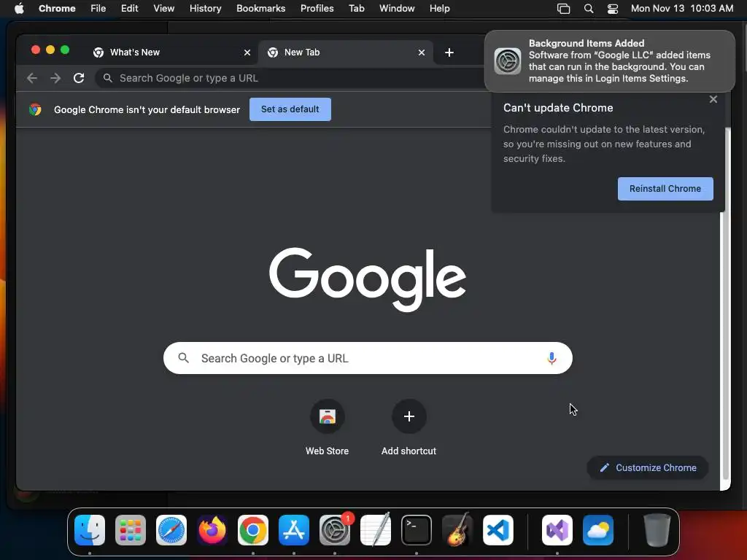747x560 pixels.
Task: Open Control Center in menu bar
Action: [x=613, y=9]
